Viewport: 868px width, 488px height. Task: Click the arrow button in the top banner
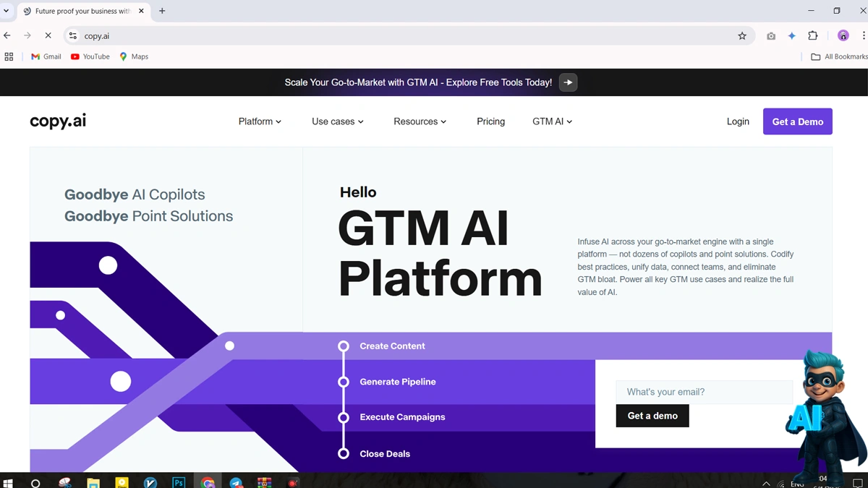pos(569,82)
